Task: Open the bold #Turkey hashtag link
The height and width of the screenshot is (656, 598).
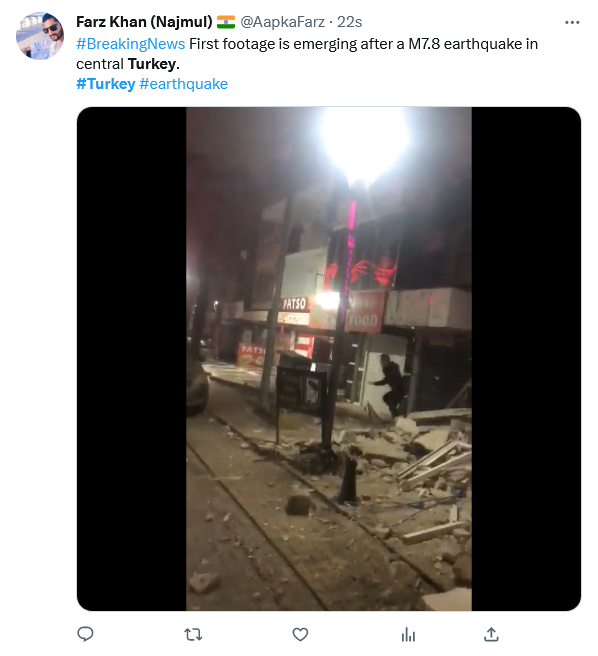Action: click(105, 84)
